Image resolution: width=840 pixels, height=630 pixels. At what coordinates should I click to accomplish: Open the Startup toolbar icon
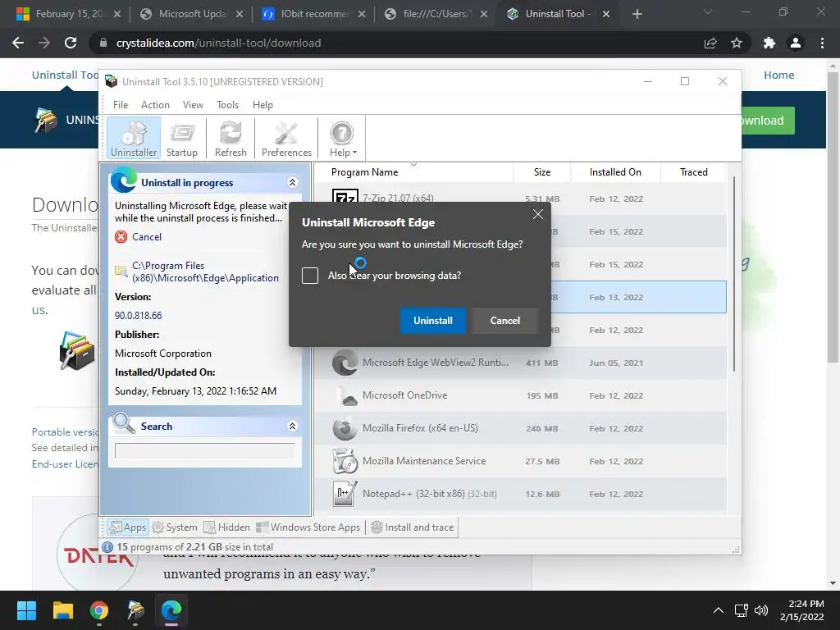click(x=181, y=139)
